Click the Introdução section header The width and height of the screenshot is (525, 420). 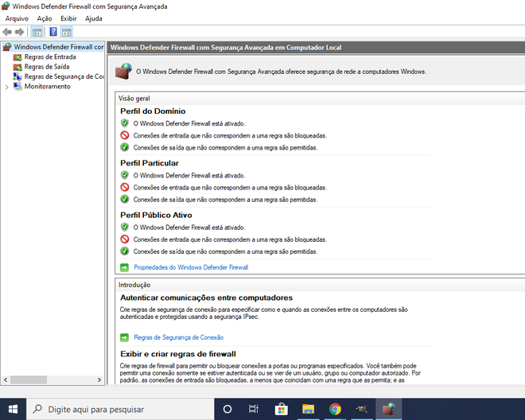point(134,285)
